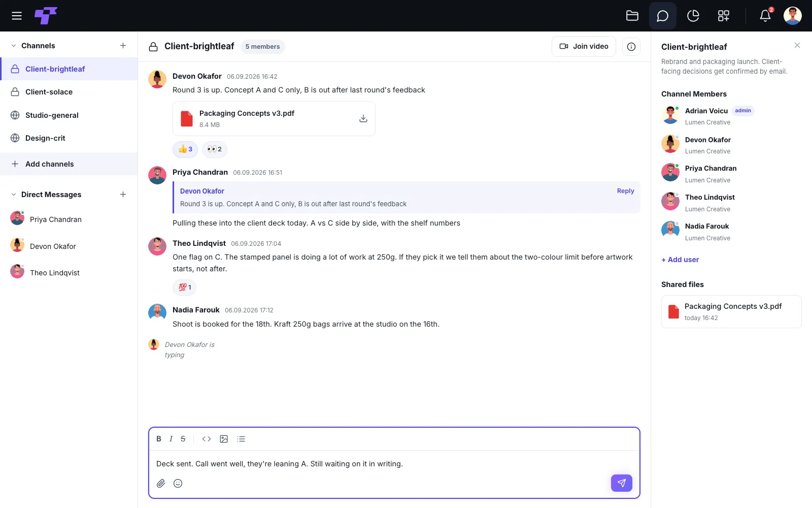Open the apps grid icon
Image resolution: width=812 pixels, height=508 pixels.
(x=724, y=16)
